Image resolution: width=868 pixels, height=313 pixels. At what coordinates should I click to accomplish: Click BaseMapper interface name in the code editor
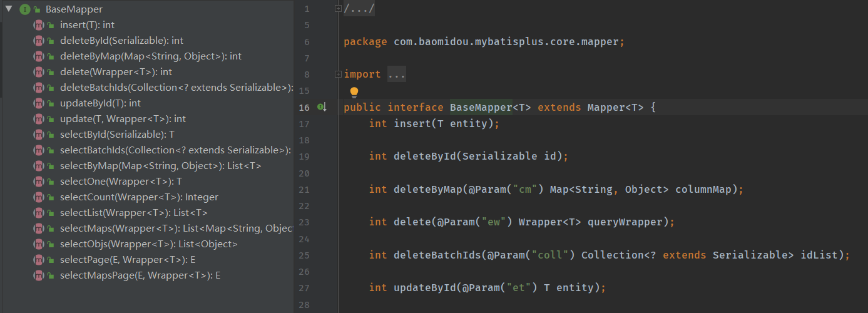tap(481, 108)
